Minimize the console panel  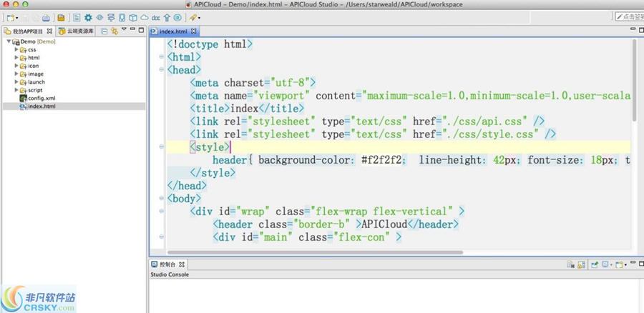[x=633, y=262]
